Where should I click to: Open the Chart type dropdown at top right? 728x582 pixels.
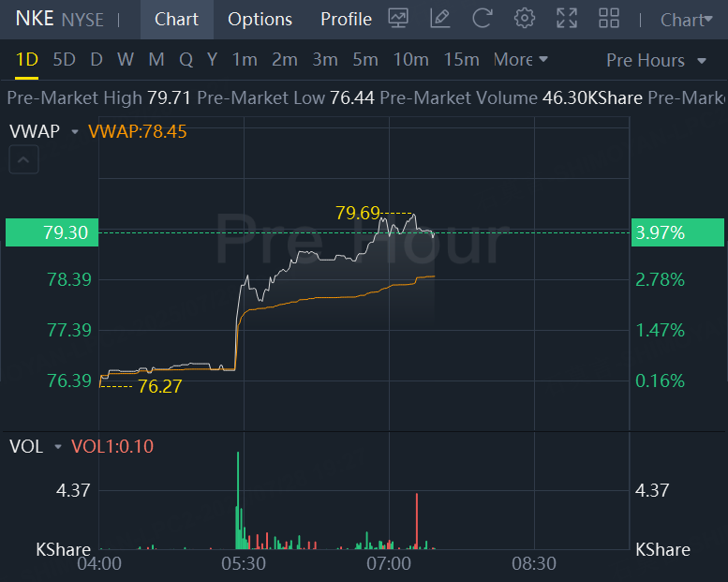[686, 20]
